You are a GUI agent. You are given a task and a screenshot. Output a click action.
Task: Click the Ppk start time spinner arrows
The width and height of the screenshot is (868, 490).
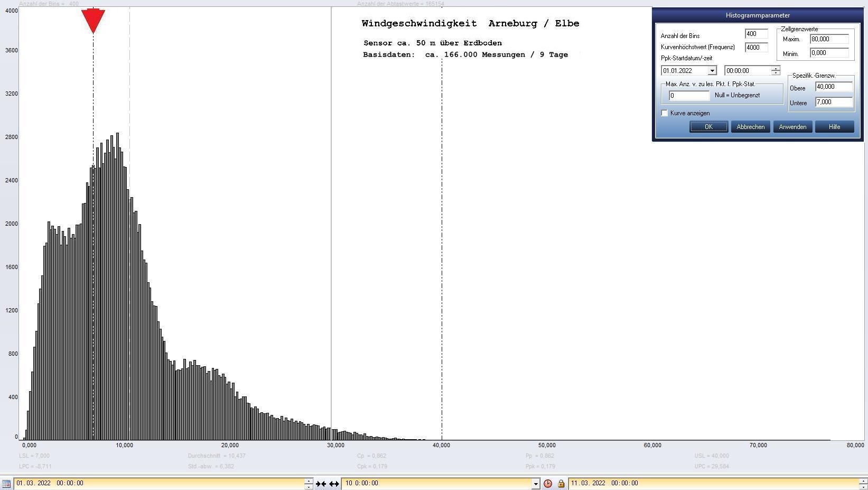tap(775, 71)
